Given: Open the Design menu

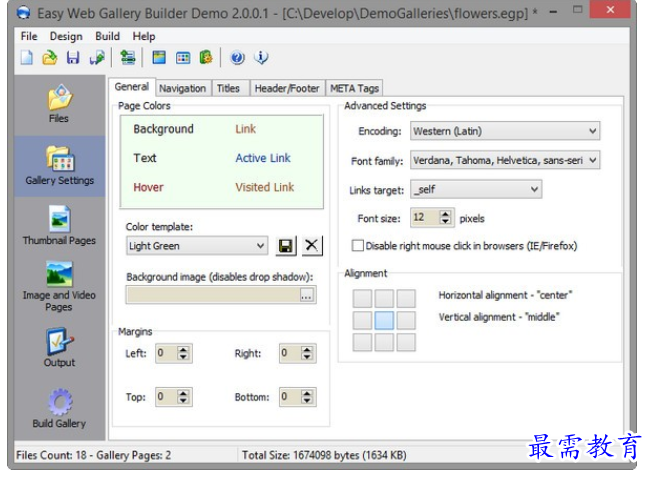Looking at the screenshot, I should 66,36.
